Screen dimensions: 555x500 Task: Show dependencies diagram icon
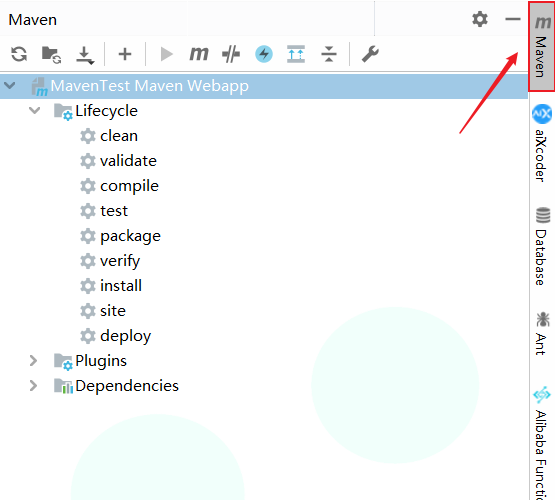pyautogui.click(x=296, y=54)
